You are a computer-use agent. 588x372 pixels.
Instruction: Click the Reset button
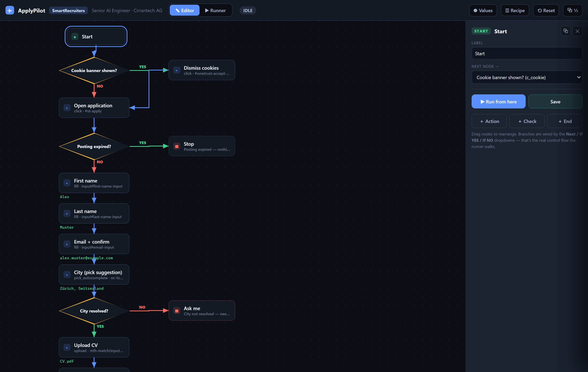(546, 11)
